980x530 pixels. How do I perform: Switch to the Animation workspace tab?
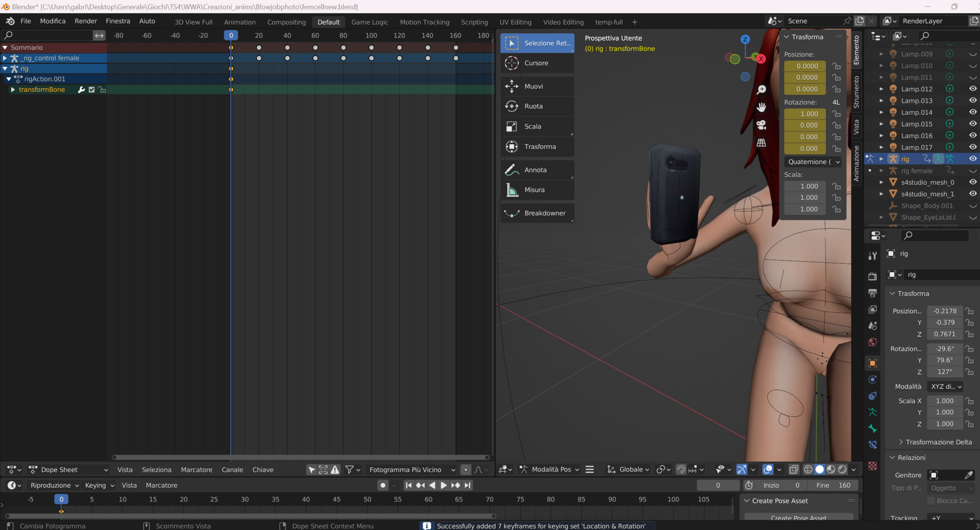pos(240,22)
